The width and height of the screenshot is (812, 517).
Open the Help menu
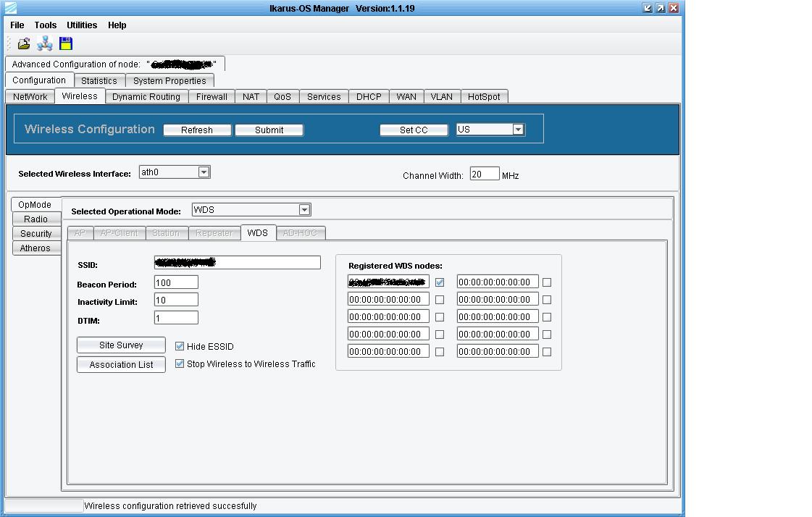pos(117,25)
